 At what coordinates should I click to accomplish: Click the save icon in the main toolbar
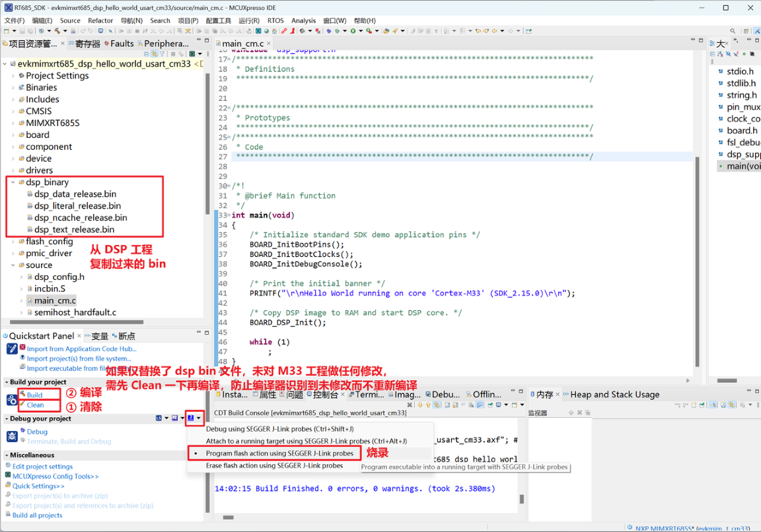click(22, 30)
